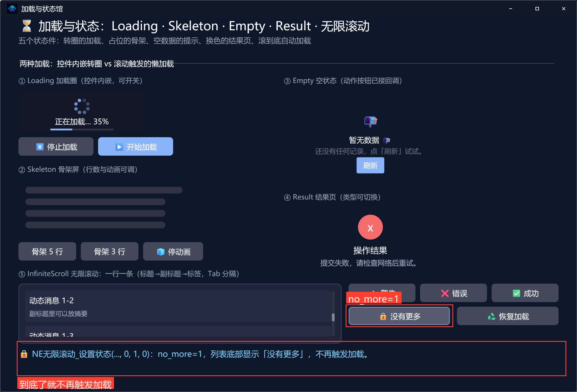Image resolution: width=577 pixels, height=392 pixels.
Task: Switch the result type to 成功
Action: click(525, 293)
